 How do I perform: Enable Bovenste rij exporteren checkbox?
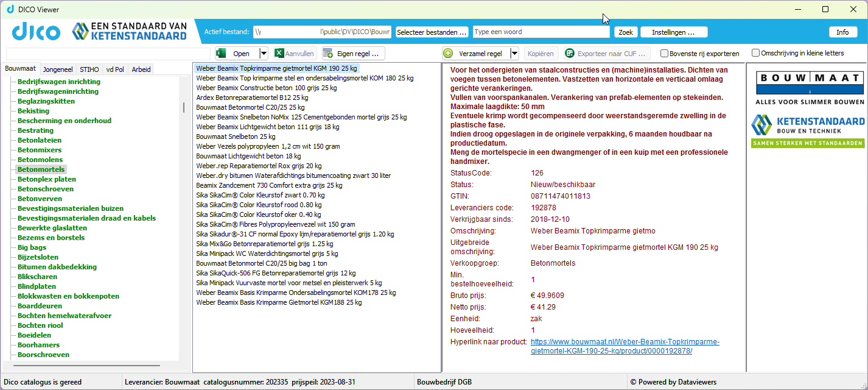664,54
